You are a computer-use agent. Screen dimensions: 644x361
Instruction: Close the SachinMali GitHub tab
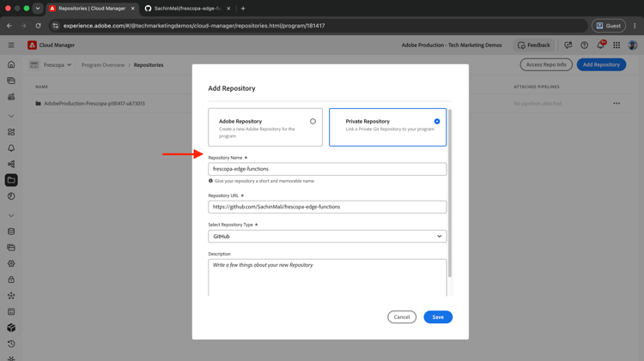click(x=228, y=9)
